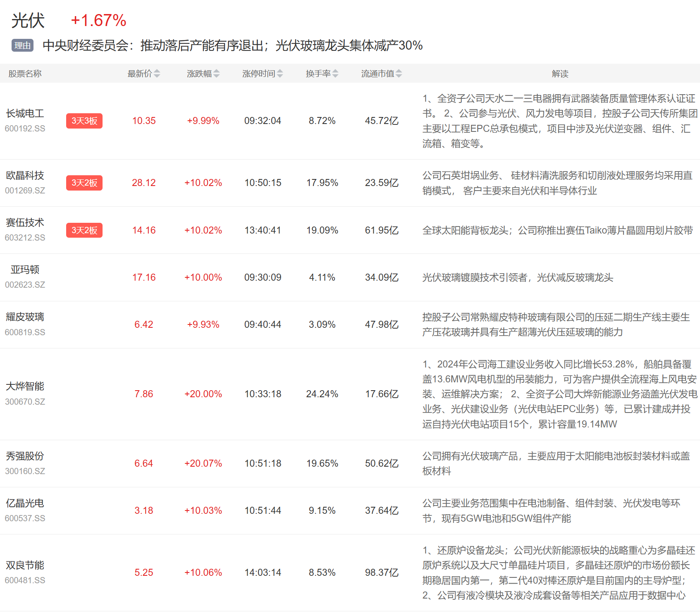Click turnover rate 17.95%

[x=322, y=183]
